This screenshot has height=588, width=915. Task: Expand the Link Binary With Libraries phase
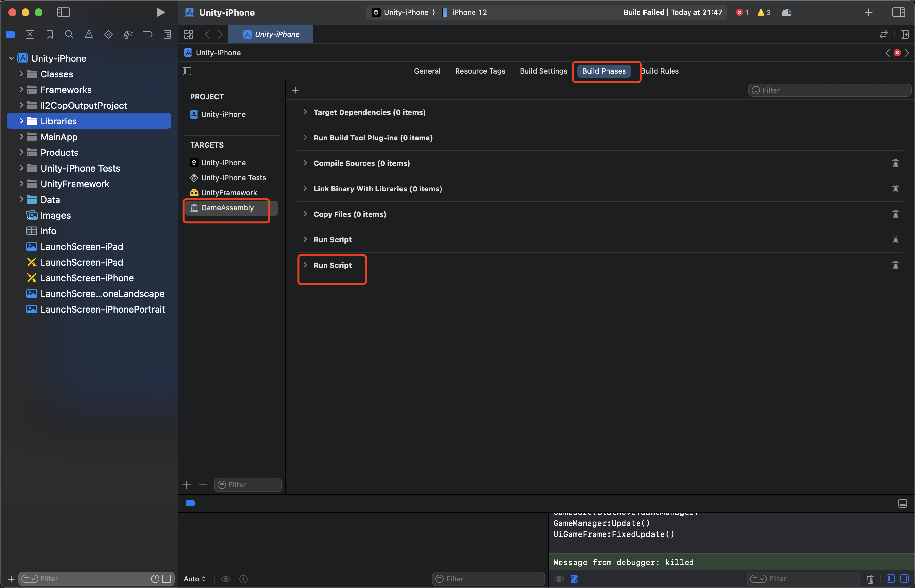(x=305, y=188)
